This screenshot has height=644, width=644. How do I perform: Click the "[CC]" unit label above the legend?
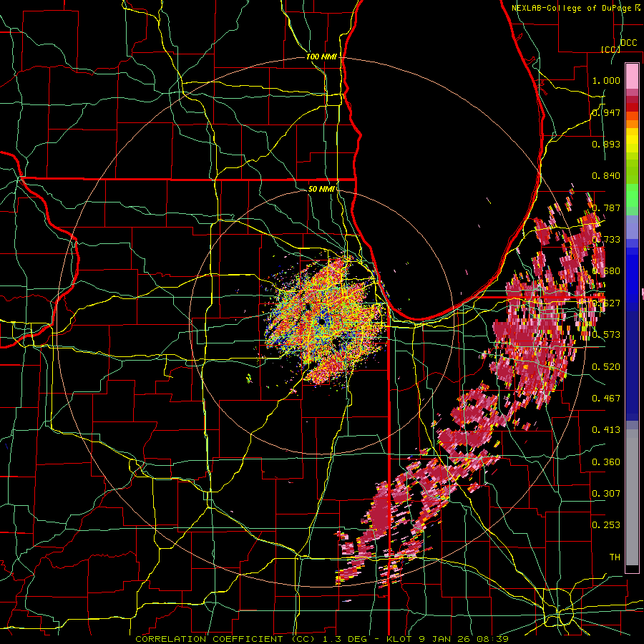click(x=610, y=49)
